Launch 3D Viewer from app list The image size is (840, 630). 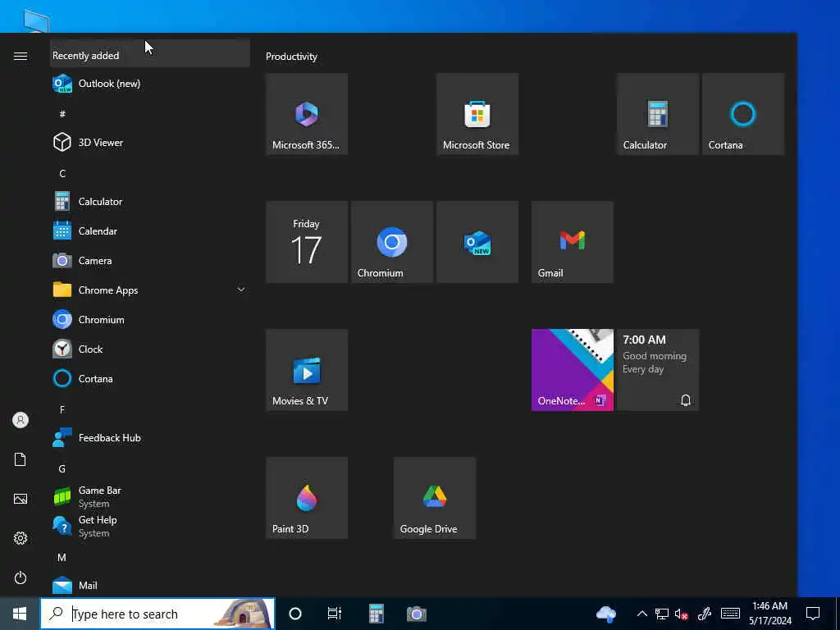150,143
